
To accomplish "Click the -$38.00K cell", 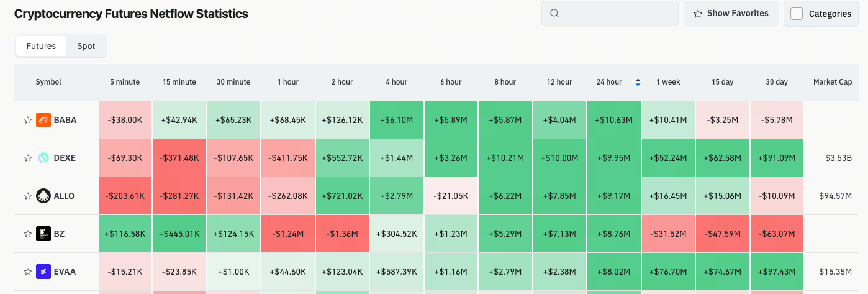I will pyautogui.click(x=125, y=120).
